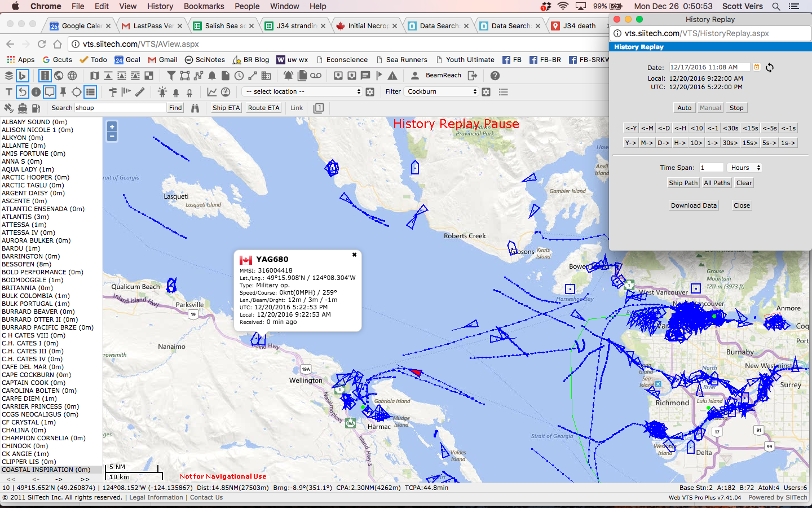Click the line chart graph icon
812x508 pixels.
212,91
